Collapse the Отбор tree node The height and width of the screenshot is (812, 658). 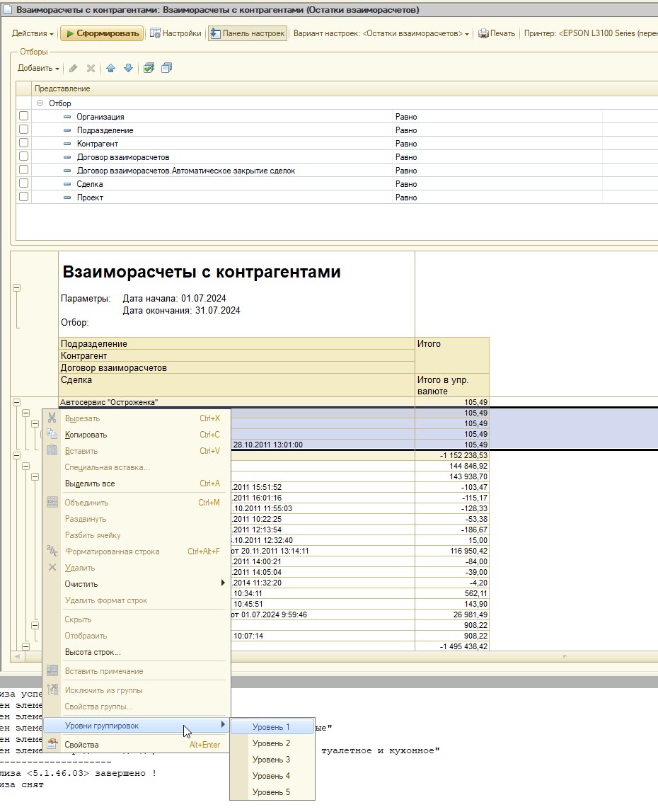click(40, 103)
